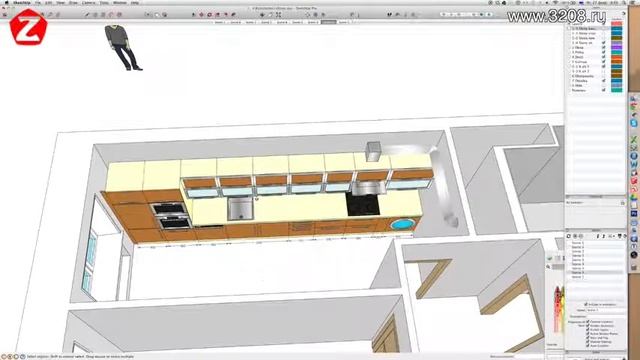Toggle Include in animation checkbox
This screenshot has width=640, height=360.
[x=586, y=304]
